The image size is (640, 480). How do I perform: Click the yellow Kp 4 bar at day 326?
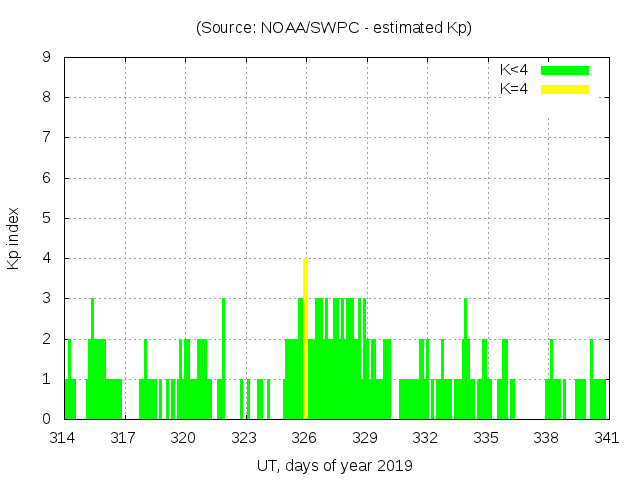(305, 340)
